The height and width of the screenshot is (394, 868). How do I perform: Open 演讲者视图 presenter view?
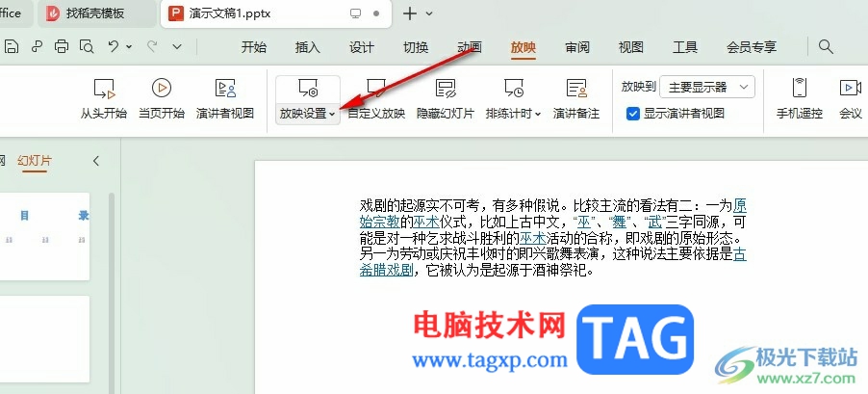pyautogui.click(x=225, y=100)
